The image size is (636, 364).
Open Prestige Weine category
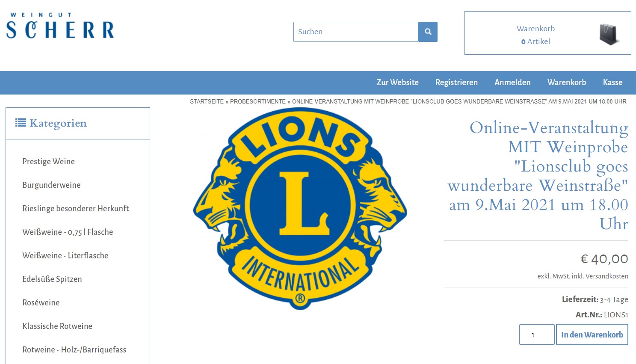click(48, 161)
